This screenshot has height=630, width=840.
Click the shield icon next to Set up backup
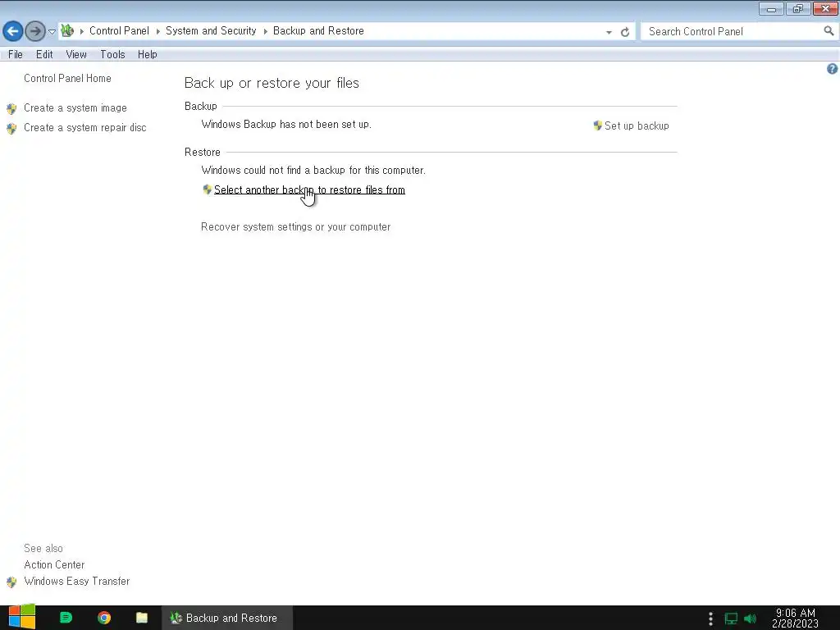pos(598,126)
